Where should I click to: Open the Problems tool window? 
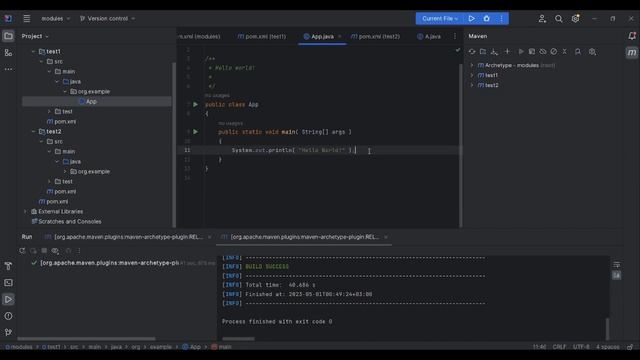pos(8,316)
